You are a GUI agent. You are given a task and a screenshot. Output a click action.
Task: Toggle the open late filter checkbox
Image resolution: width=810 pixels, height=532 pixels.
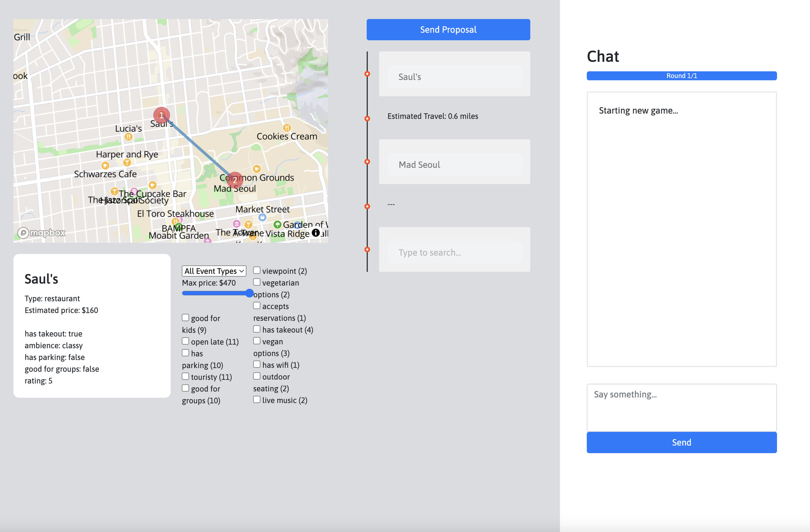coord(186,341)
